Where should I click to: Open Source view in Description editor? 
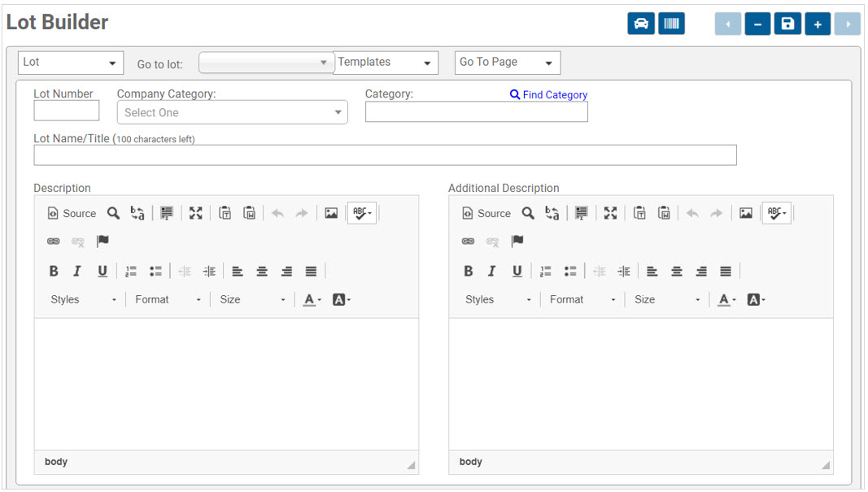[x=72, y=213]
